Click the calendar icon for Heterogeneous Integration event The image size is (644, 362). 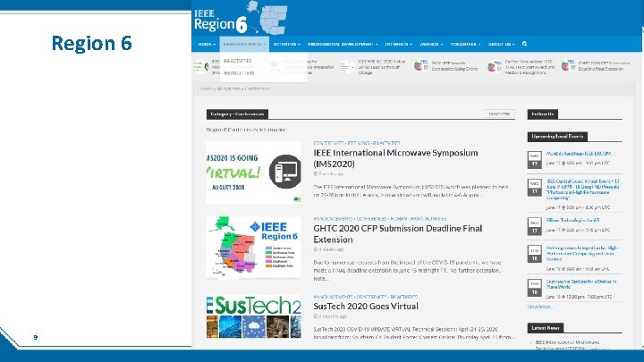(534, 254)
